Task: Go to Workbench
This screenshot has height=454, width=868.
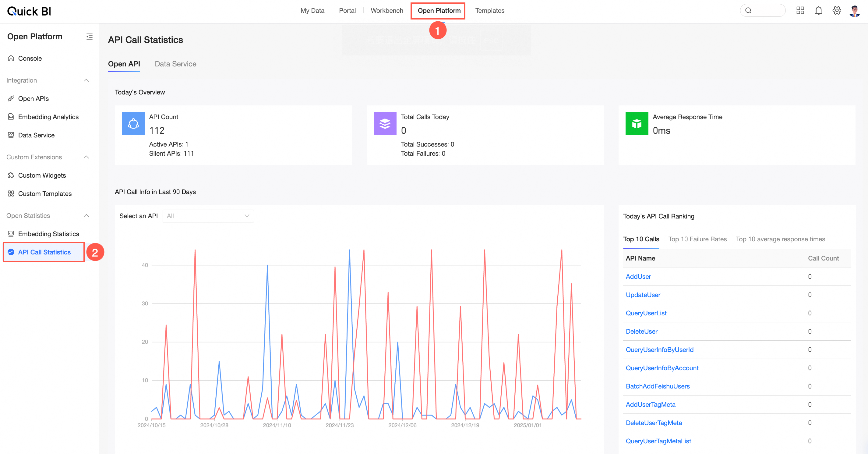Action: [x=387, y=10]
